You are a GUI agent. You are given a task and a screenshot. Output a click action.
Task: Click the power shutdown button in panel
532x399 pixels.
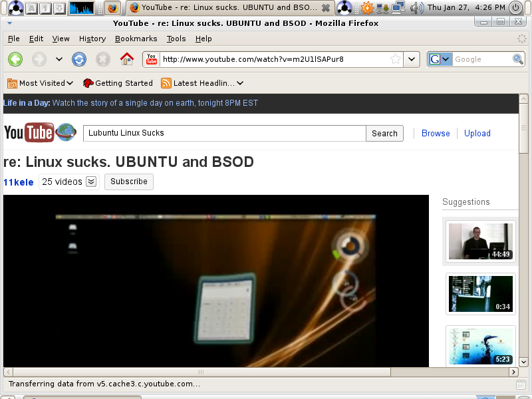click(516, 7)
